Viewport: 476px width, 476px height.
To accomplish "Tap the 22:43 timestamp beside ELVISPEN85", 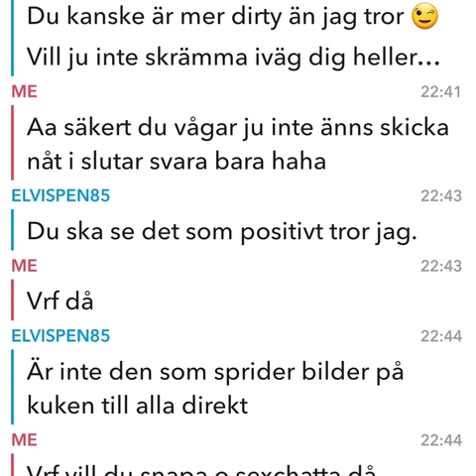I will [441, 196].
